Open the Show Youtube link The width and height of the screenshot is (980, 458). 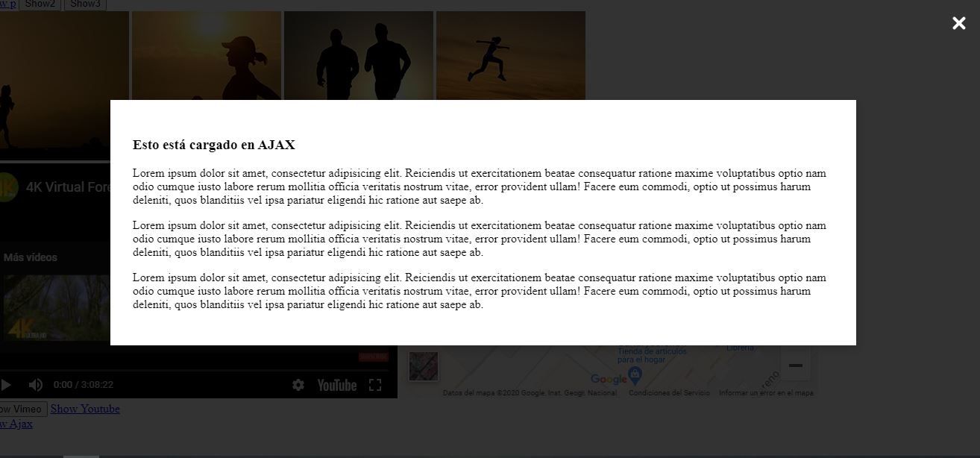pos(85,409)
